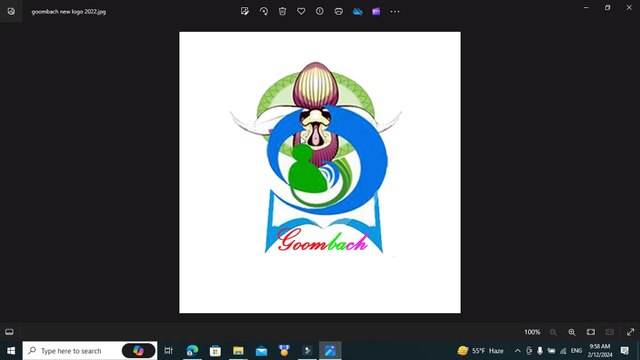Rotate the image with the rotate icon

(x=264, y=11)
